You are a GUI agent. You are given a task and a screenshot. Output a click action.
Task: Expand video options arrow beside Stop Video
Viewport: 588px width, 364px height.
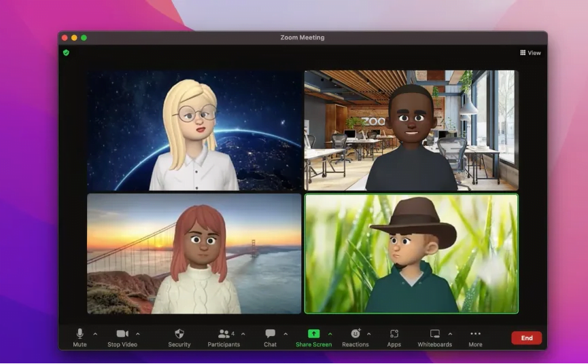pos(138,333)
